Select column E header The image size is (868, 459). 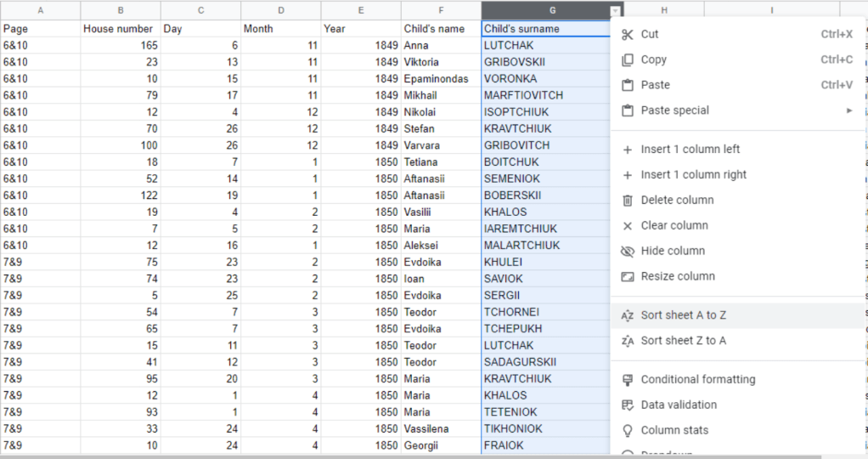361,10
